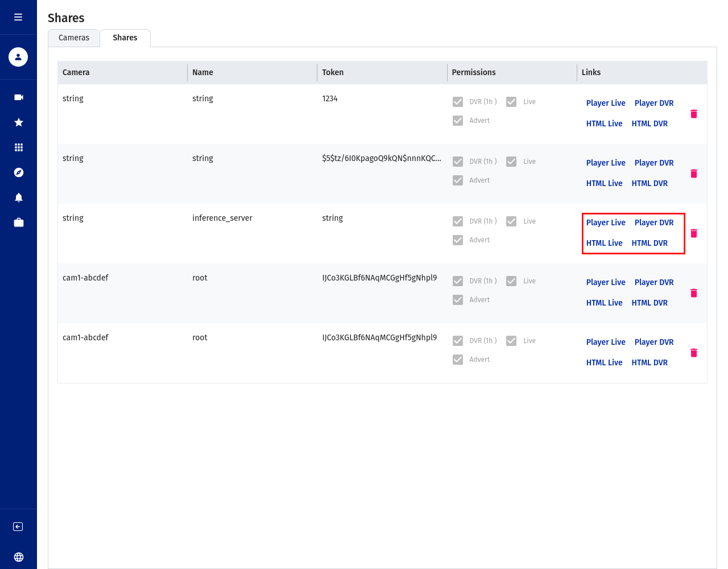Click the logout icon in sidebar

pyautogui.click(x=18, y=527)
